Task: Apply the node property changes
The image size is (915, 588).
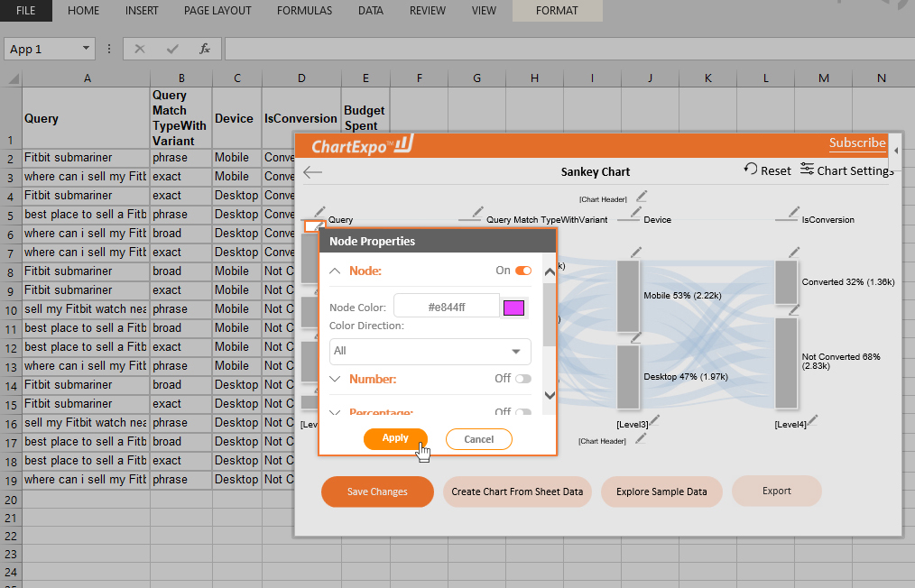Action: coord(395,438)
